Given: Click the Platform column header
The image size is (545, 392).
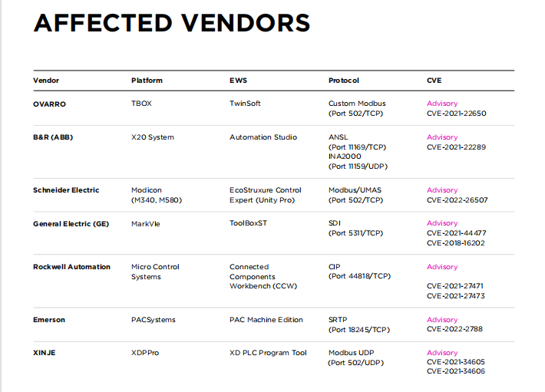Looking at the screenshot, I should pyautogui.click(x=147, y=80).
